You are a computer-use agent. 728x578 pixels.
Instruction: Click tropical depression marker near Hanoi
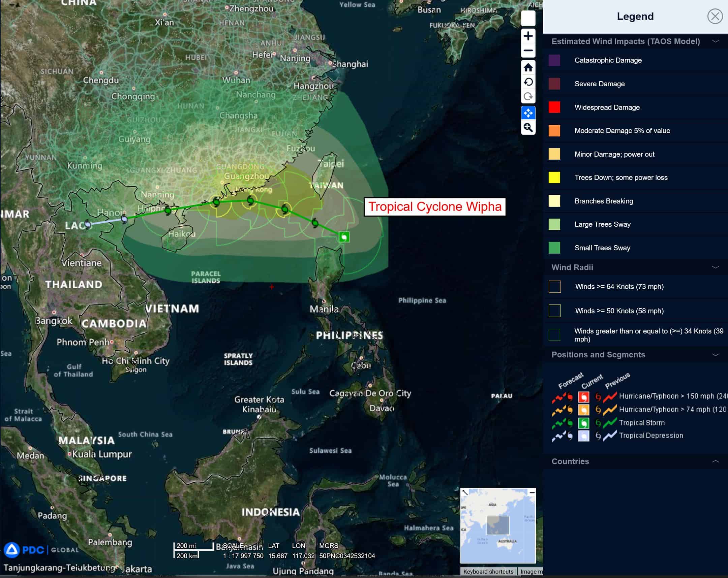click(x=124, y=220)
